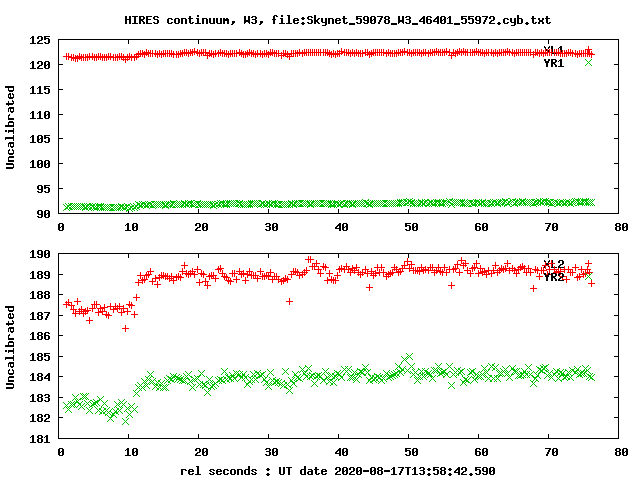Click the 115 y-axis tick value
640x480 pixels.
point(40,90)
